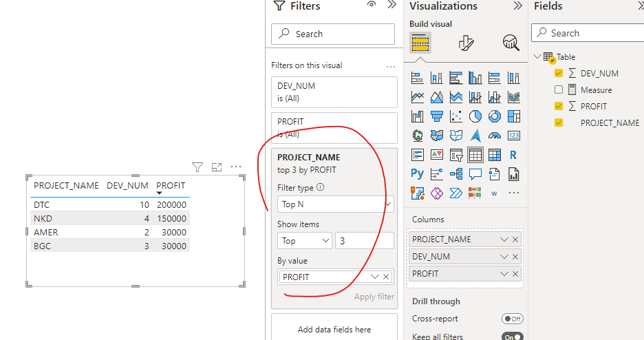Collapse the Filters pane
The image size is (644, 340).
[x=391, y=5]
